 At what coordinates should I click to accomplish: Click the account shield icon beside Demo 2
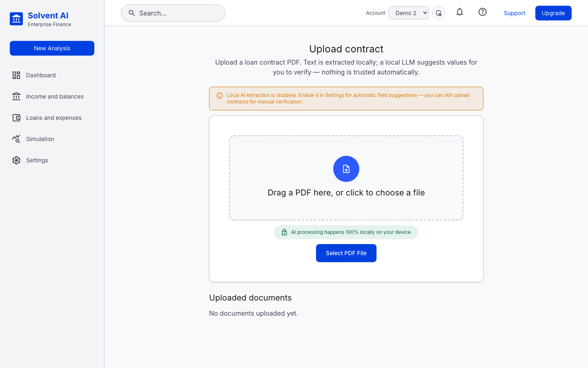(x=439, y=13)
